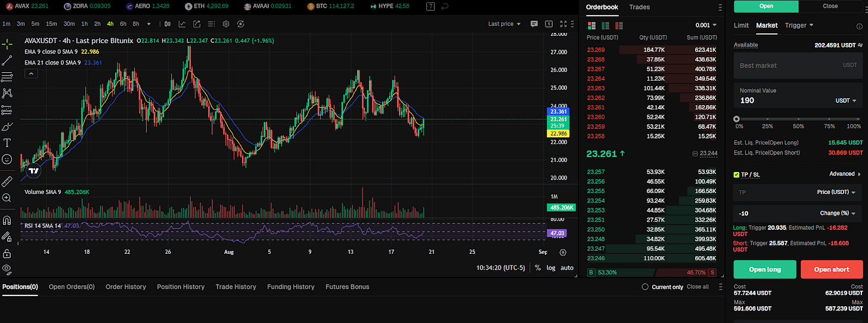The height and width of the screenshot is (323, 868).
Task: Change Nominal Value unit USDT dropdown
Action: pyautogui.click(x=845, y=100)
